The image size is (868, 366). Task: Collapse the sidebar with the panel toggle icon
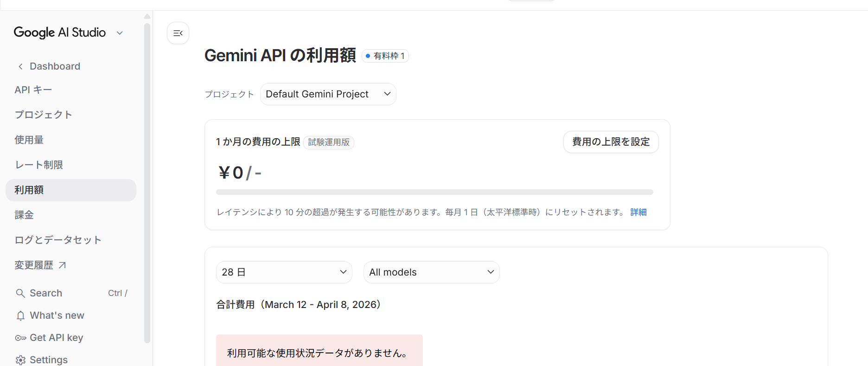tap(178, 33)
